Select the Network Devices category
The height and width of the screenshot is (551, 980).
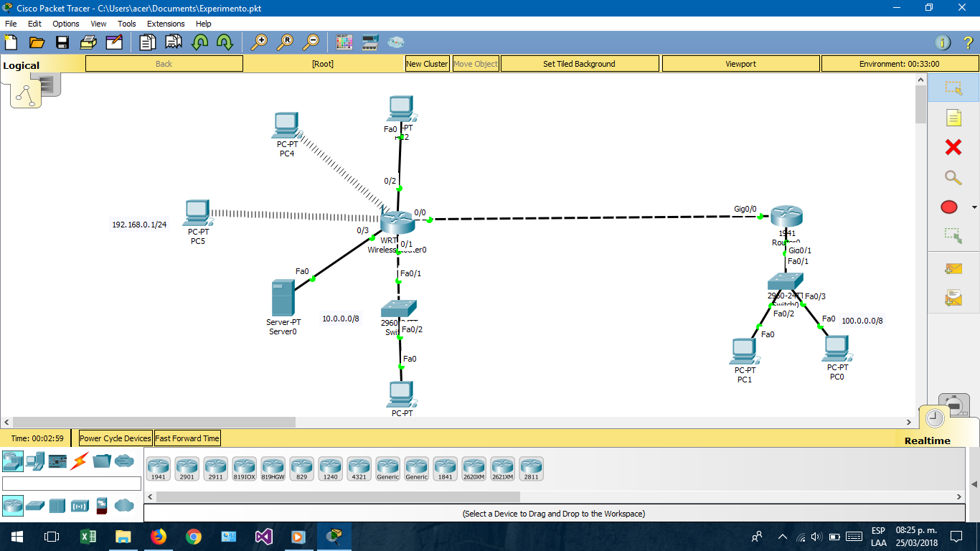coord(13,461)
